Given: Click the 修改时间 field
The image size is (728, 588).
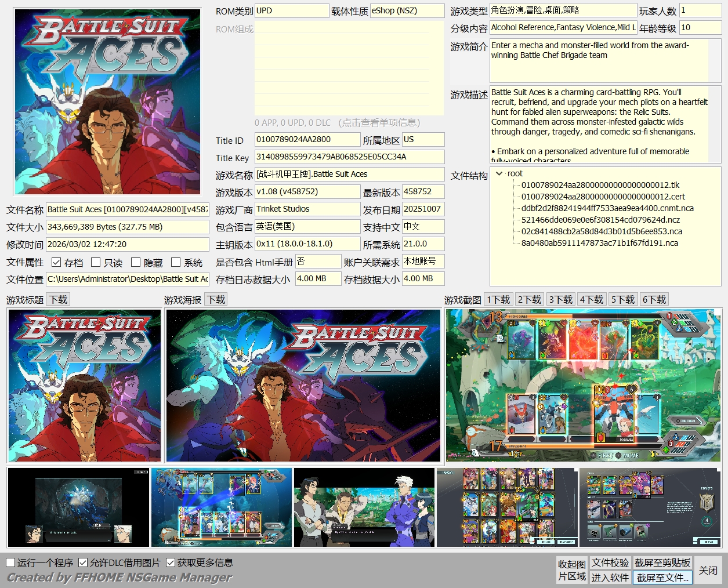Looking at the screenshot, I should [128, 245].
